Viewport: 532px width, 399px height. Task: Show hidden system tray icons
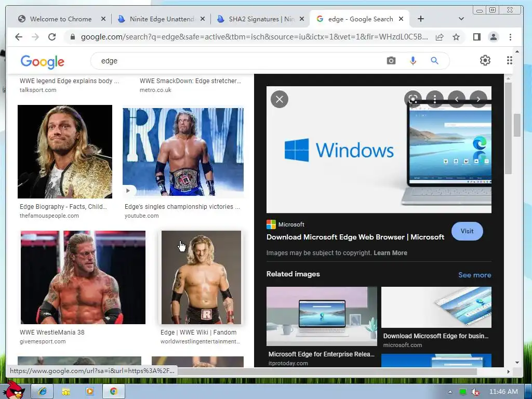pos(450,392)
